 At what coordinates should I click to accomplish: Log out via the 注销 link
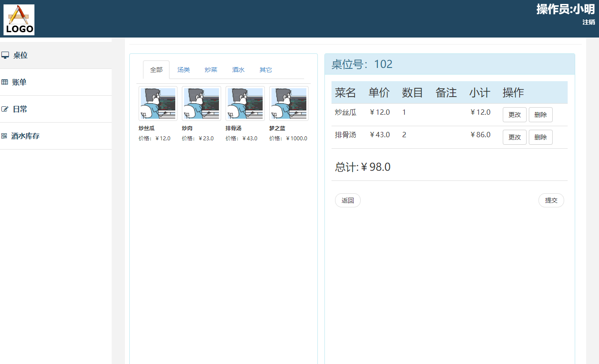click(x=588, y=22)
